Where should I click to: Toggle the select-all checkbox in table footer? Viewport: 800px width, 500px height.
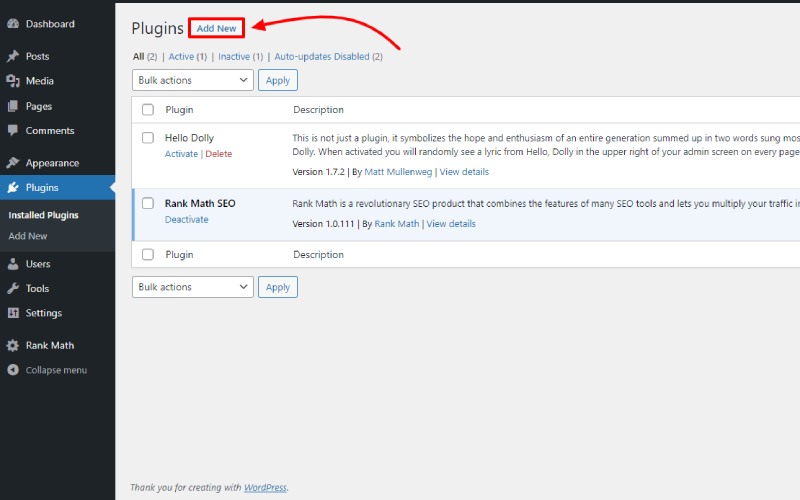[148, 255]
